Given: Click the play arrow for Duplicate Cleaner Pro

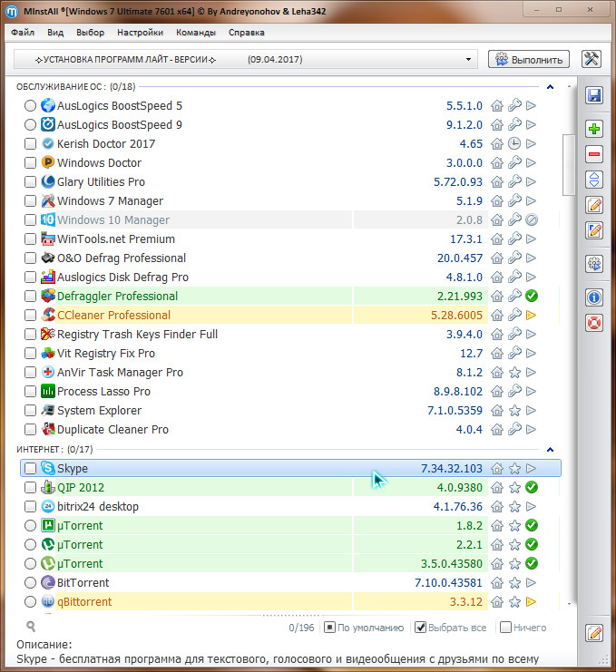Looking at the screenshot, I should click(531, 429).
